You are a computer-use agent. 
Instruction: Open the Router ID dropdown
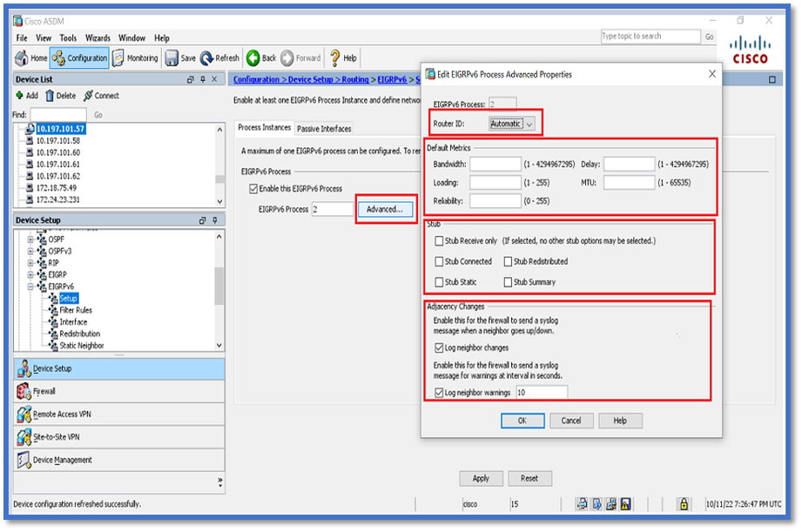point(512,124)
